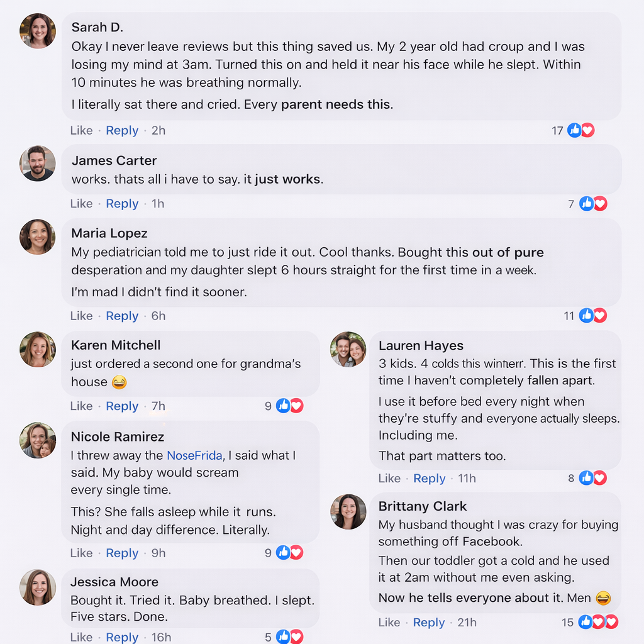
Task: Click the reaction icons on Sarah D.'s comment
Action: [x=581, y=130]
